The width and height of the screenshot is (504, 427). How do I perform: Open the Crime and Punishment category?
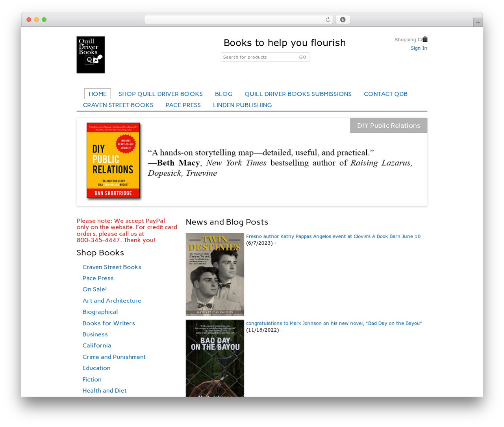114,357
